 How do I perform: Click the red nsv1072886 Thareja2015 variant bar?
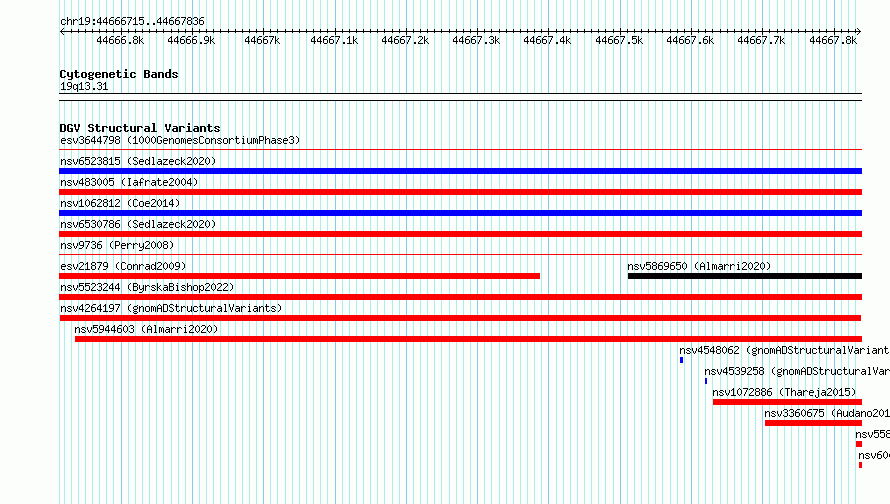tap(787, 402)
